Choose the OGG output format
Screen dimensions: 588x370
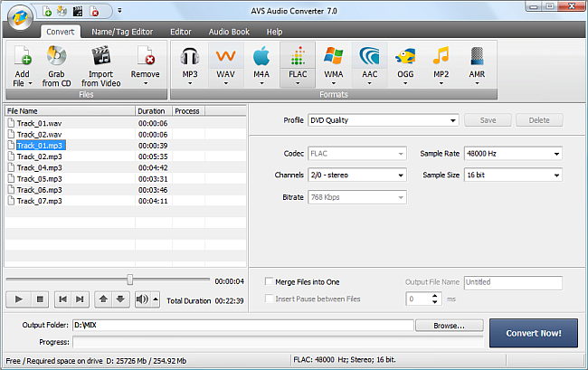(x=405, y=65)
